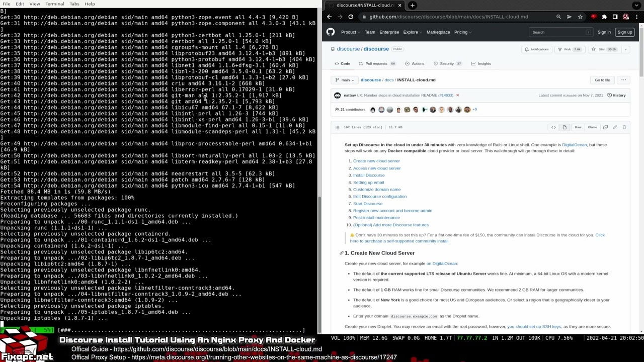Open the DigitalOcean link in the intro
Image resolution: width=644 pixels, height=362 pixels.
click(575, 145)
